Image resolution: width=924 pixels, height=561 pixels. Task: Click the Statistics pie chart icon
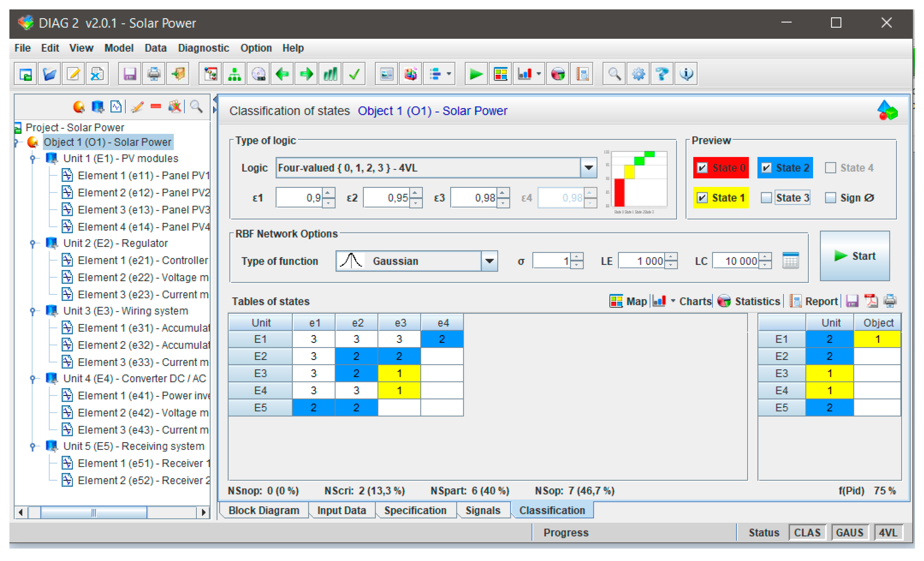point(724,301)
